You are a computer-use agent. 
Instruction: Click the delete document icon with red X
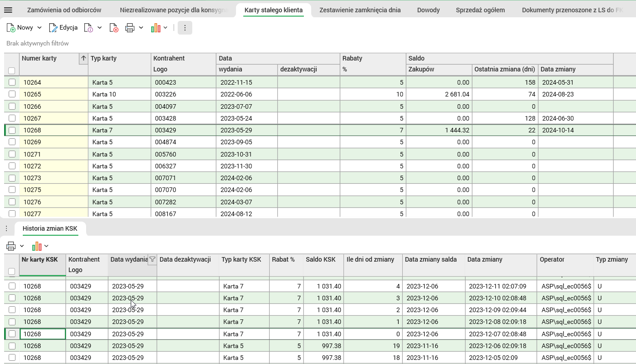(114, 28)
